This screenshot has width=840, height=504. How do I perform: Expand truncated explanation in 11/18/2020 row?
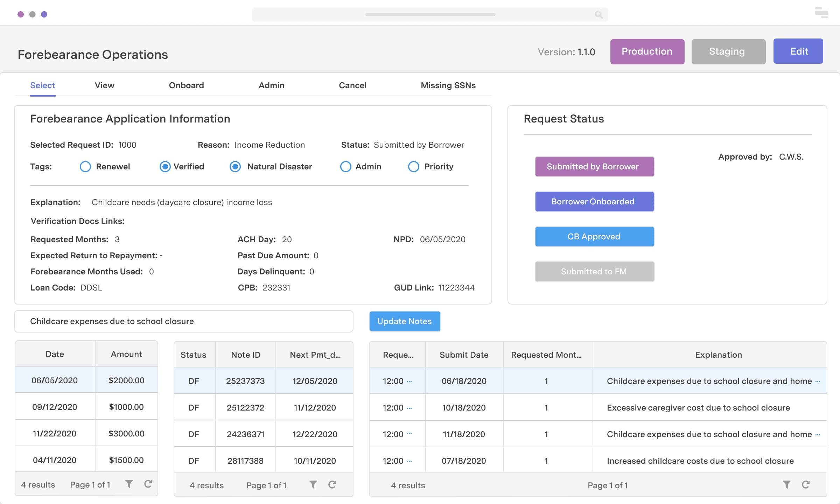(818, 435)
